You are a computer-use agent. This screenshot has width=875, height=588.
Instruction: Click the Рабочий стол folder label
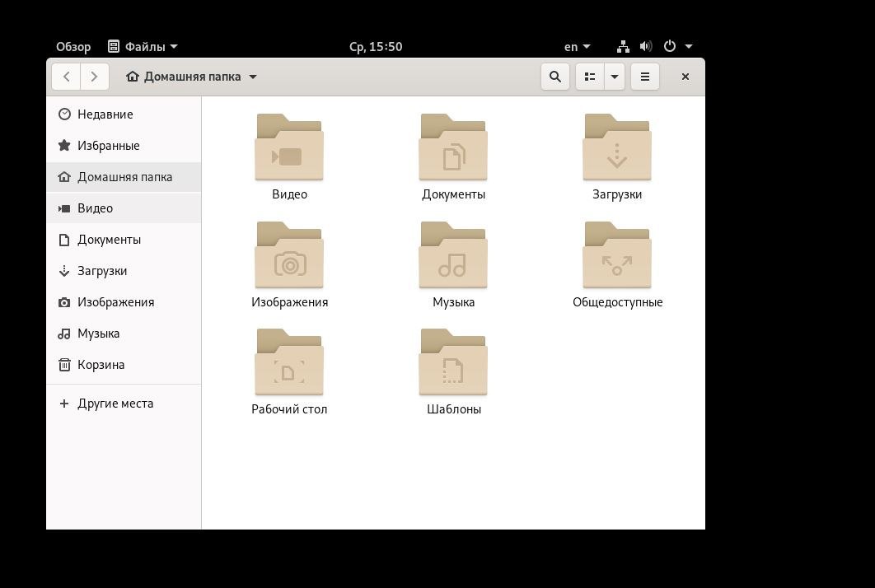click(289, 409)
